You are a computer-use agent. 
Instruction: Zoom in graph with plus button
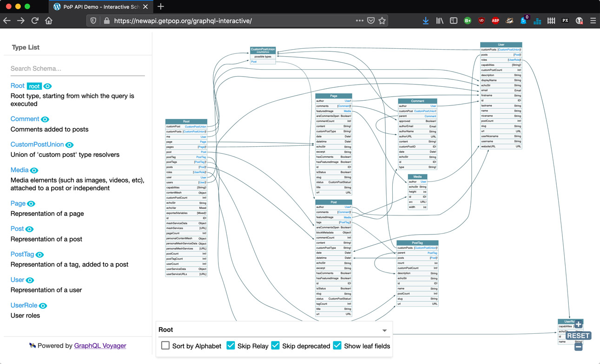tap(579, 325)
